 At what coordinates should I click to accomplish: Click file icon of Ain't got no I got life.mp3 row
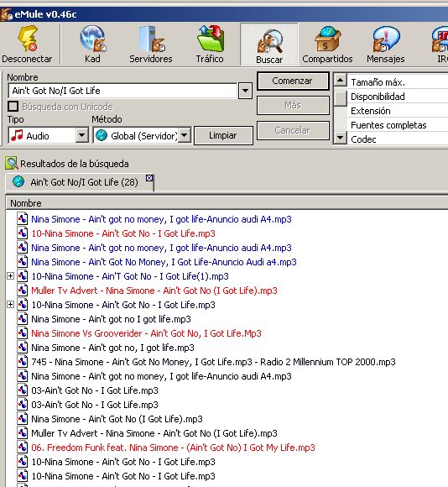(22, 319)
